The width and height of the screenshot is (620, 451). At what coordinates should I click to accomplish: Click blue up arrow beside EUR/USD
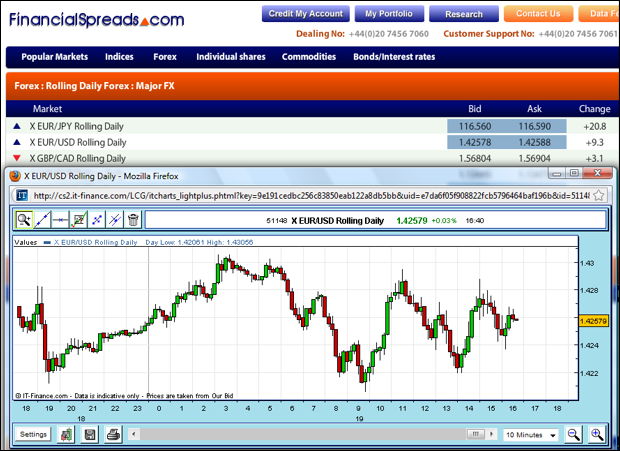point(17,142)
